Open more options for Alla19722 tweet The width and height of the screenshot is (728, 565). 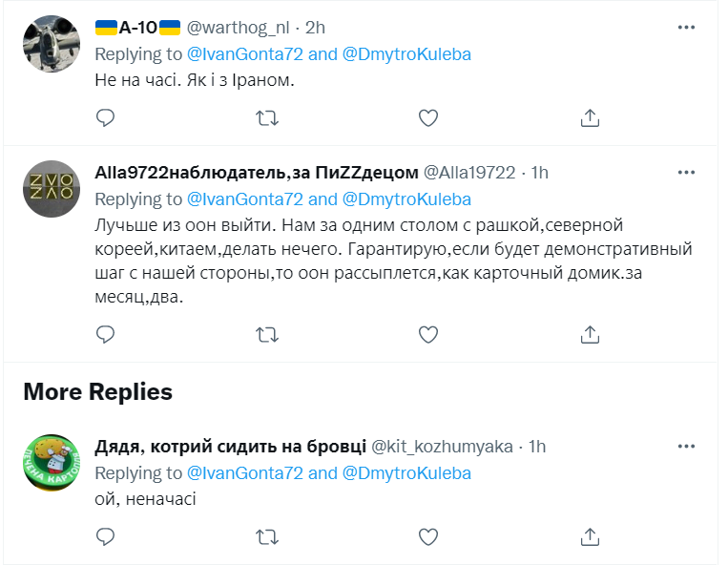point(686,173)
